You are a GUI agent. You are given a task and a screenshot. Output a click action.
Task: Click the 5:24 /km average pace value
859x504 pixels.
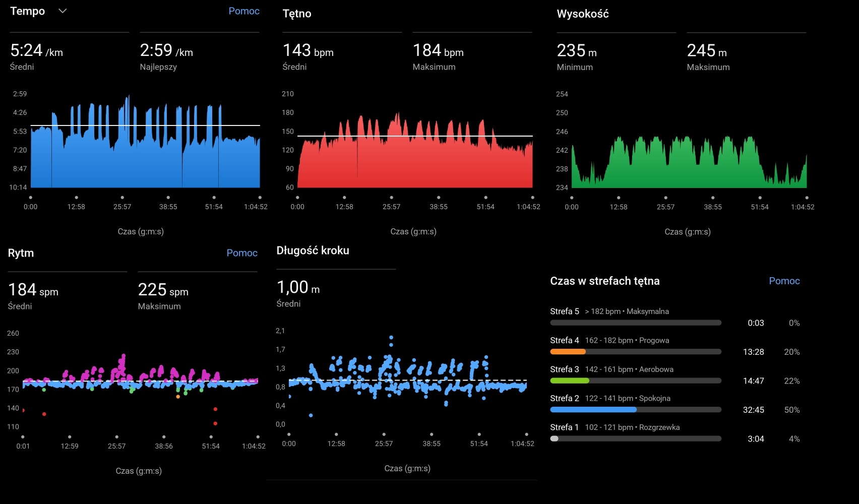[x=36, y=50]
